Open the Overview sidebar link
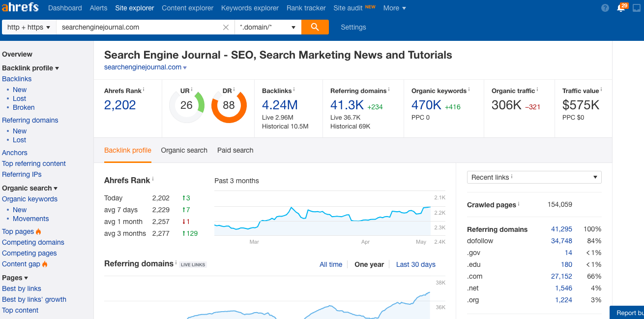 [x=17, y=54]
